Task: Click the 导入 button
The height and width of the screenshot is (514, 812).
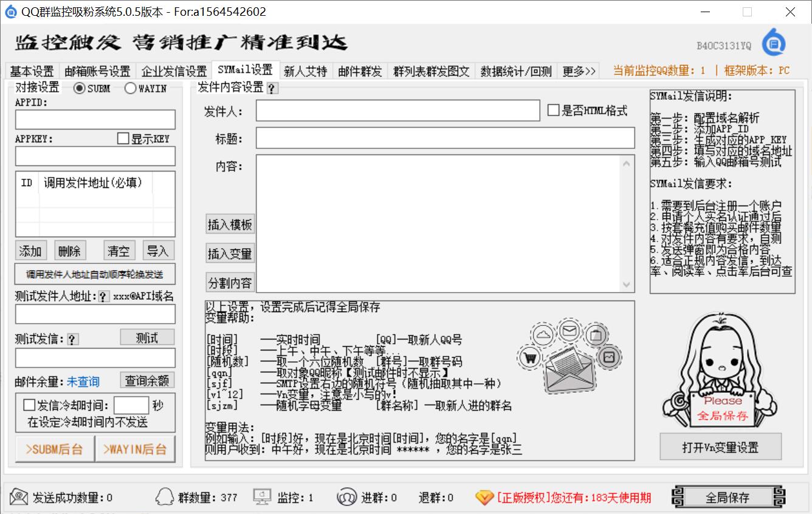Action: point(159,251)
